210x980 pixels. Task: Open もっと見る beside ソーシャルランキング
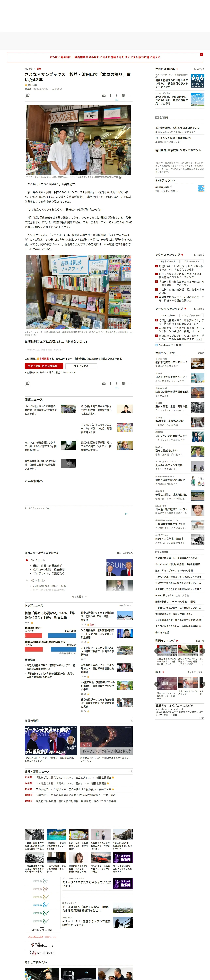coord(199,309)
